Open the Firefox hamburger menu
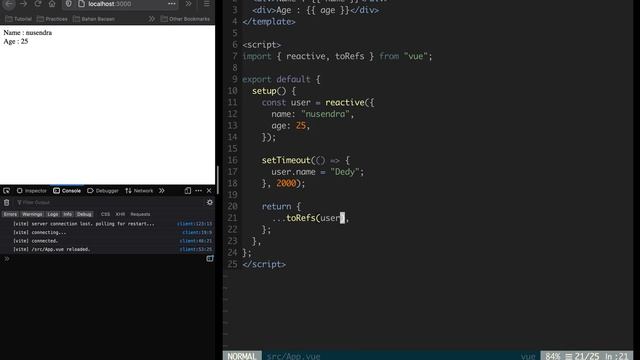 pyautogui.click(x=207, y=4)
